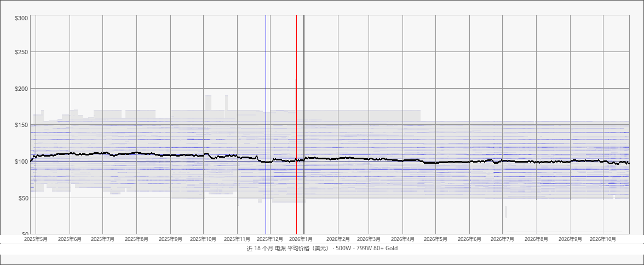Click the blue vertical marker line
This screenshot has height=265, width=644.
pyautogui.click(x=266, y=124)
